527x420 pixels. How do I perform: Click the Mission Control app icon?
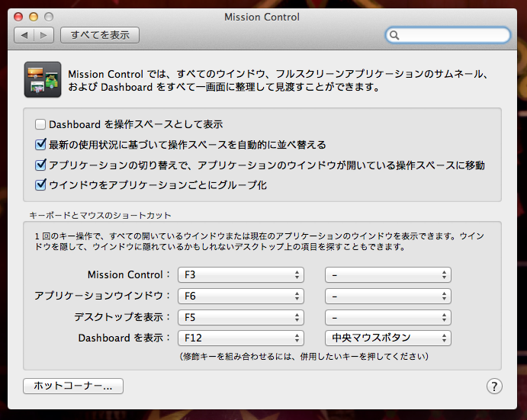coord(43,79)
